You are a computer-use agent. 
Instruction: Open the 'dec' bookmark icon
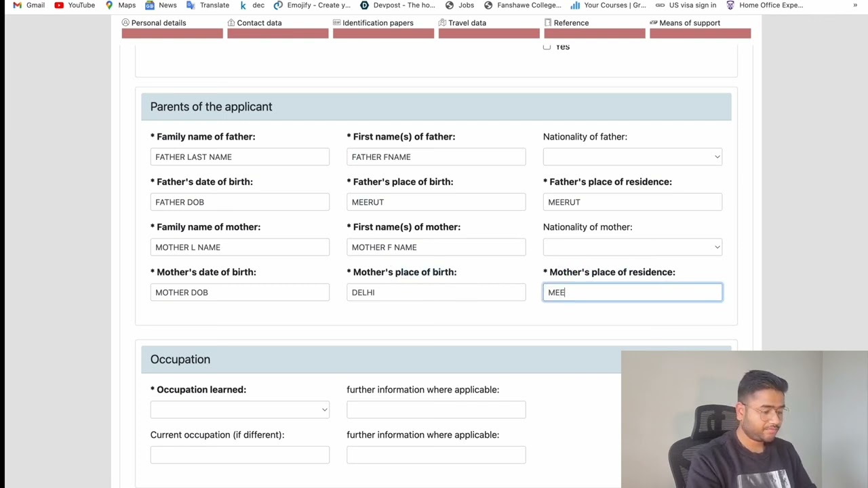[x=243, y=5]
